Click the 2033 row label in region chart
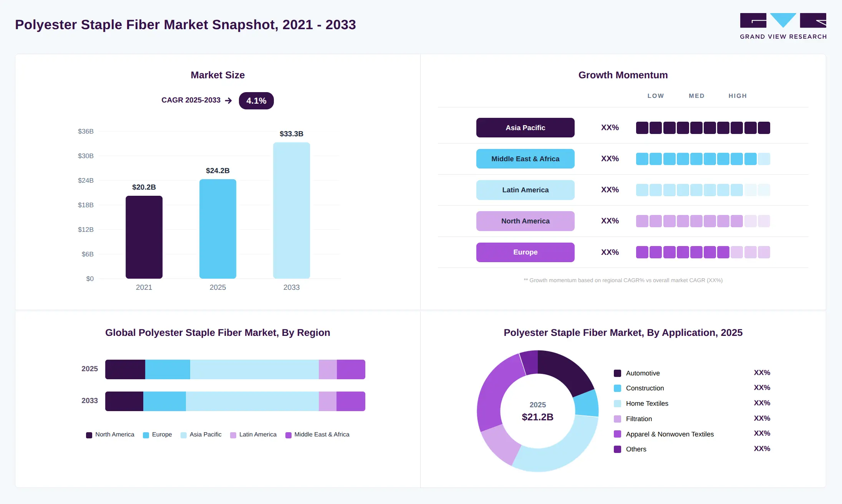 tap(90, 401)
